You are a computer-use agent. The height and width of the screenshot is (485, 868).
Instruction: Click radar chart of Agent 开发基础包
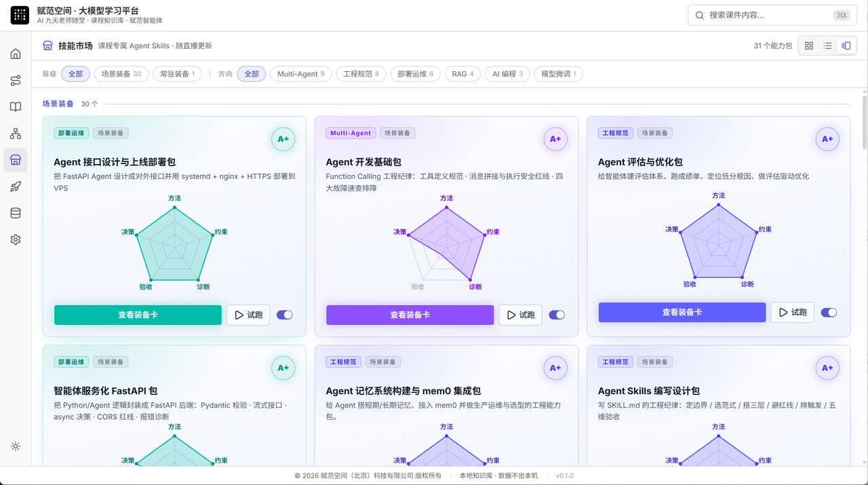[x=446, y=244]
